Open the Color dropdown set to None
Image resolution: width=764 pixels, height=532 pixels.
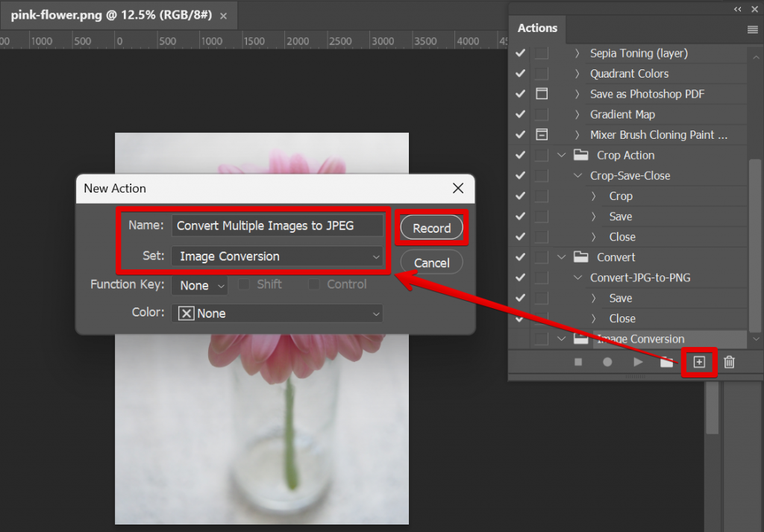(278, 313)
